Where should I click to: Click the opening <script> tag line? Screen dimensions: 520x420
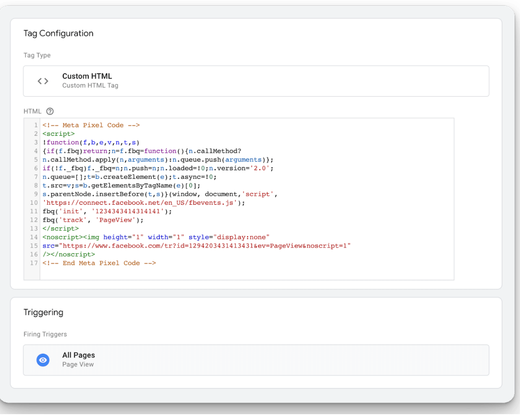click(58, 134)
